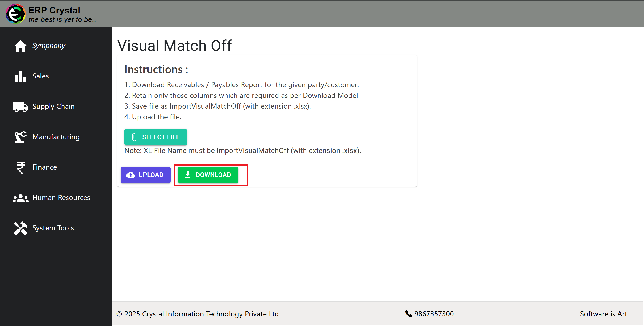Click the ERP Crystal title text
Viewport: 644px width, 326px height.
(x=54, y=10)
